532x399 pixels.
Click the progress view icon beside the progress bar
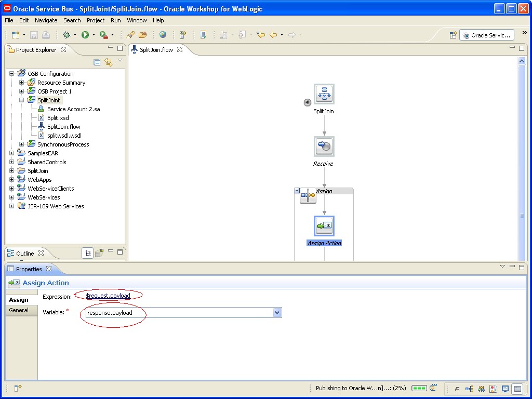(x=433, y=388)
